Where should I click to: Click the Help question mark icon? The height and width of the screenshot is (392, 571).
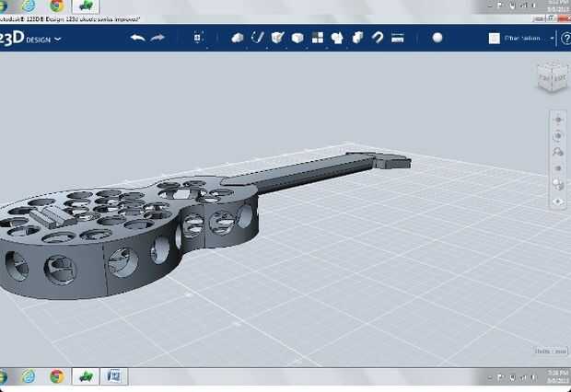(x=565, y=39)
